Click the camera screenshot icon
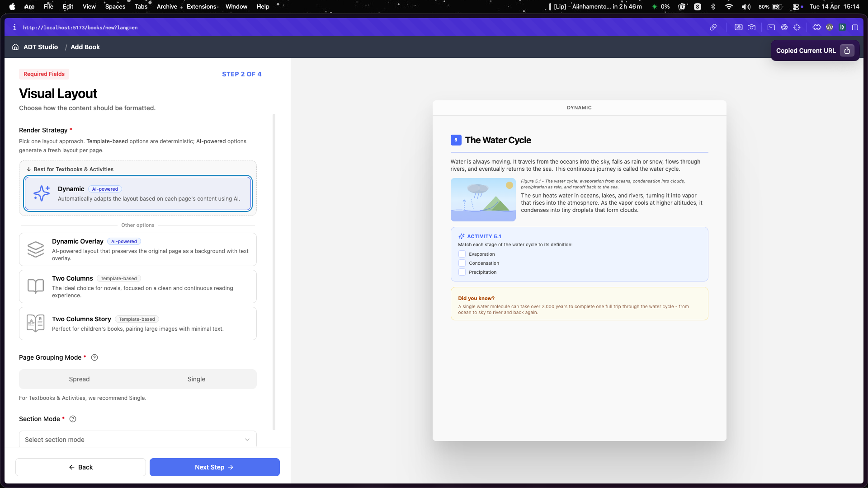This screenshot has width=868, height=488. [x=751, y=28]
